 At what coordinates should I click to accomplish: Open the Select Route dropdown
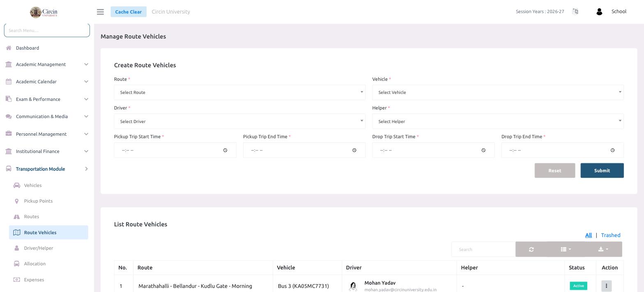click(x=239, y=92)
